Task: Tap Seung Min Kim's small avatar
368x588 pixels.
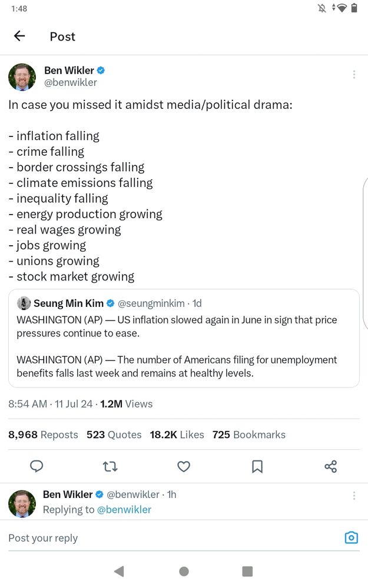Action: pos(24,303)
